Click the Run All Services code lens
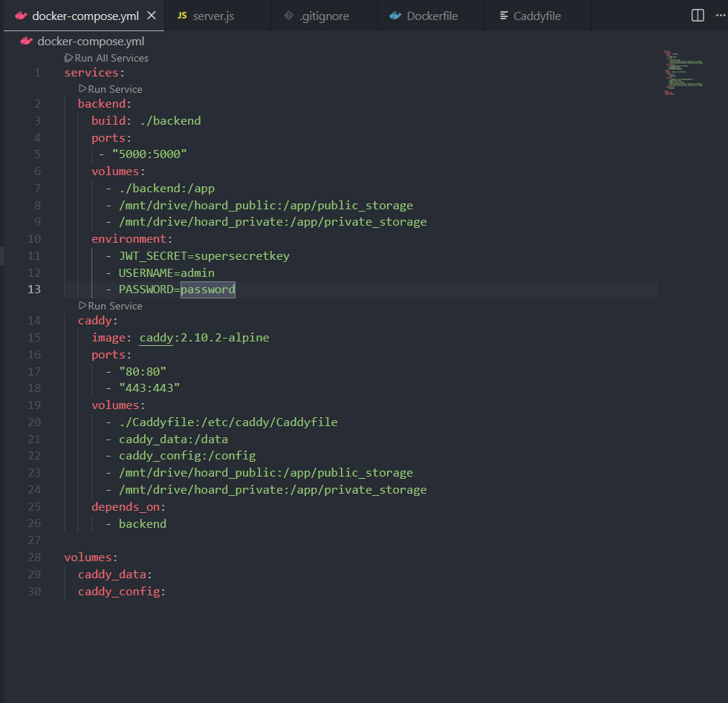This screenshot has width=728, height=703. click(111, 58)
